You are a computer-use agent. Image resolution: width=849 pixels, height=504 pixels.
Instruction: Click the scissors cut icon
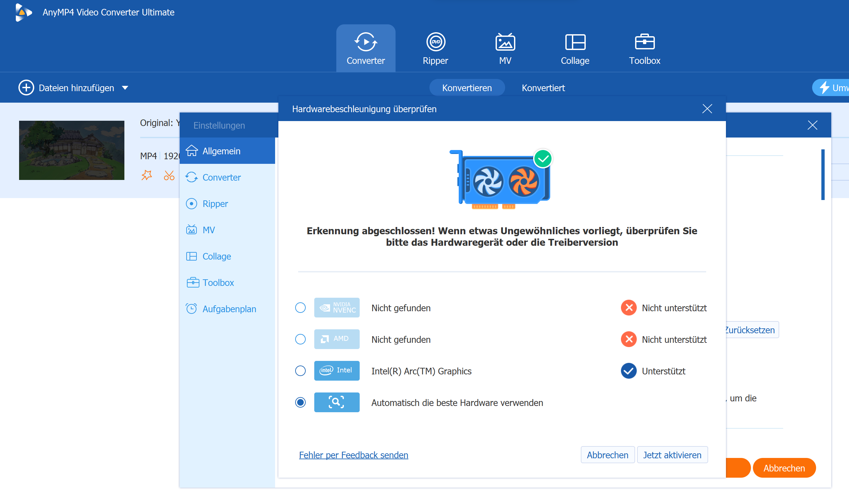pyautogui.click(x=169, y=175)
